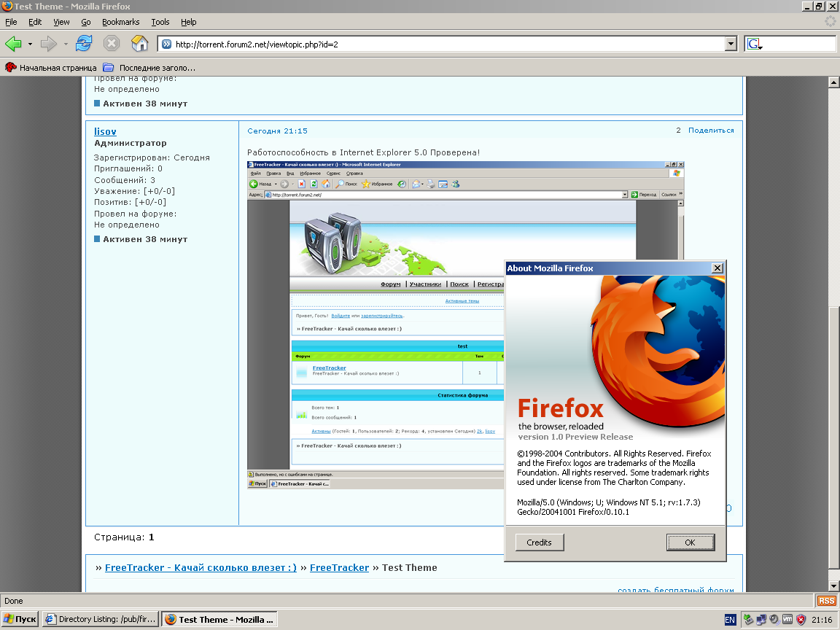Screen dimensions: 840x630
Task: Click the Firefox logo in the title bar
Action: tap(7, 7)
